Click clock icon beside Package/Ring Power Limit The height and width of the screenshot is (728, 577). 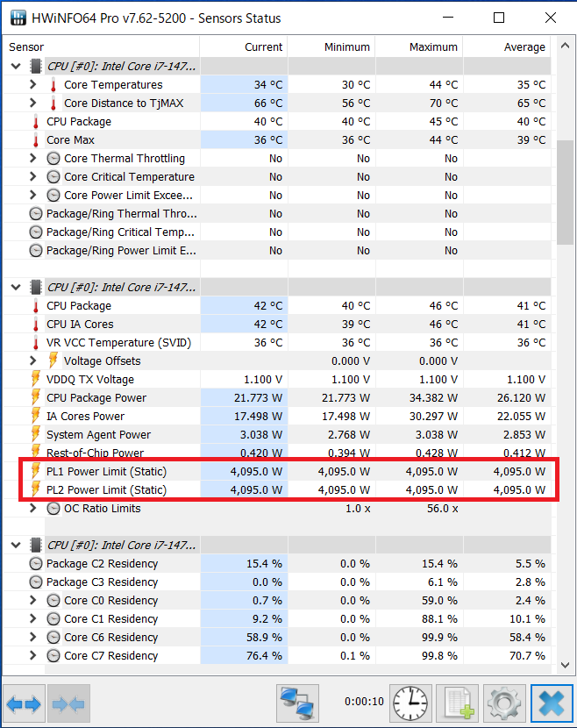click(x=36, y=251)
